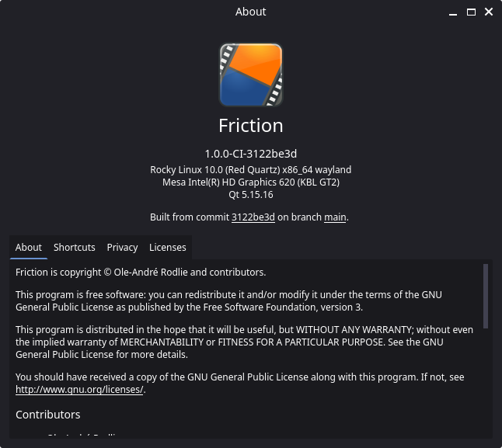
Task: Switch to the Shortcuts tab
Action: (x=75, y=247)
